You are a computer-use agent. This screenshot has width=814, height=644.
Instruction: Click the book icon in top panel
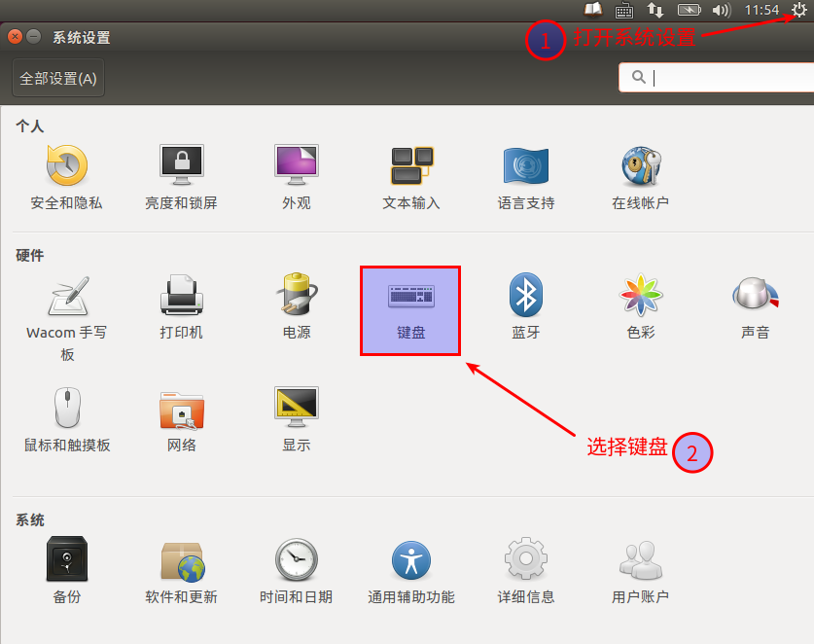tap(593, 10)
